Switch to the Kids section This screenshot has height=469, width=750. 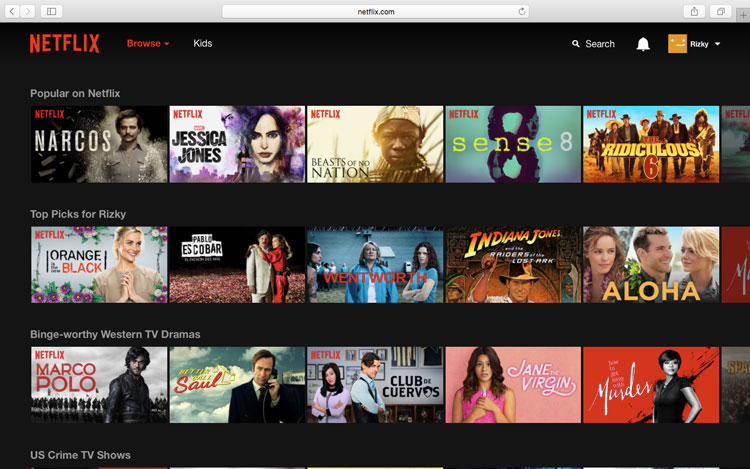point(203,44)
